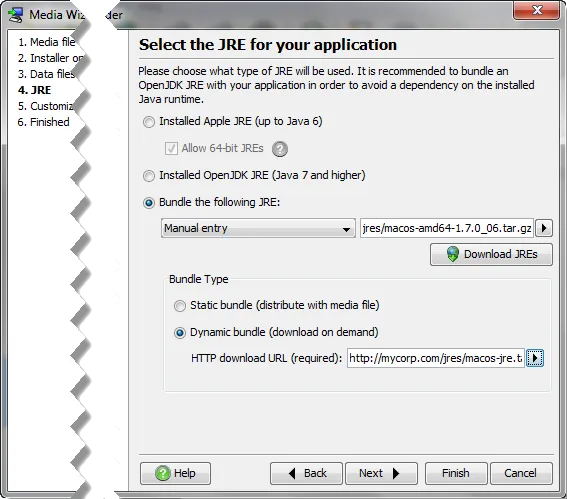Close the Media Wizard window
The height and width of the screenshot is (499, 567).
pos(537,10)
